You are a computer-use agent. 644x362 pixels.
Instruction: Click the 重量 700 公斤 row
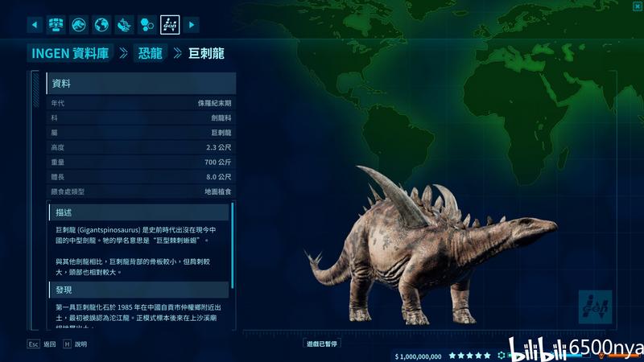[141, 162]
